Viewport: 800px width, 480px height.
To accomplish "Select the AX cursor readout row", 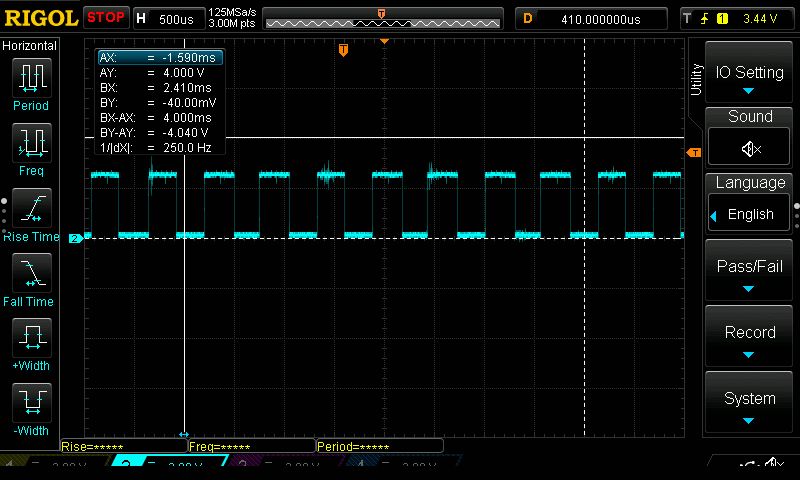I will click(160, 58).
